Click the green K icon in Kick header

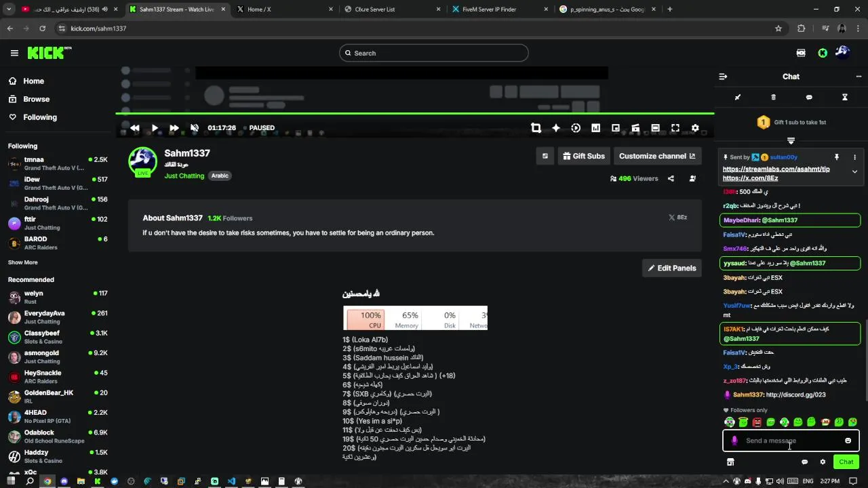pos(823,53)
